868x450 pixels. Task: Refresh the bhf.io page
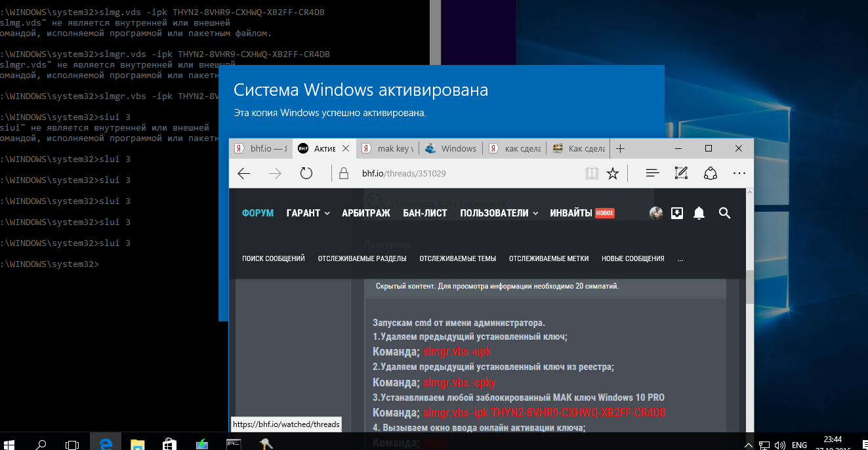click(x=306, y=174)
